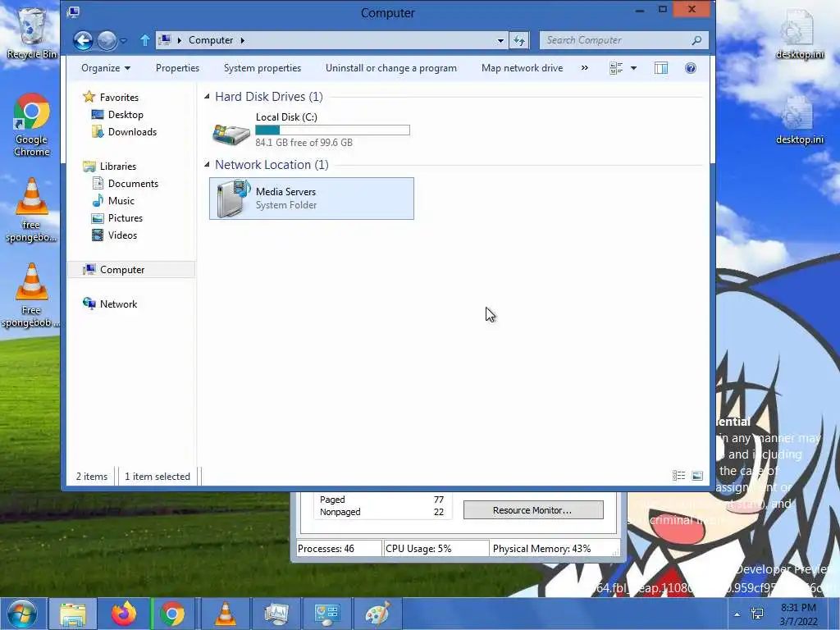Click the Forward navigation arrow
The height and width of the screenshot is (630, 840).
pos(107,40)
